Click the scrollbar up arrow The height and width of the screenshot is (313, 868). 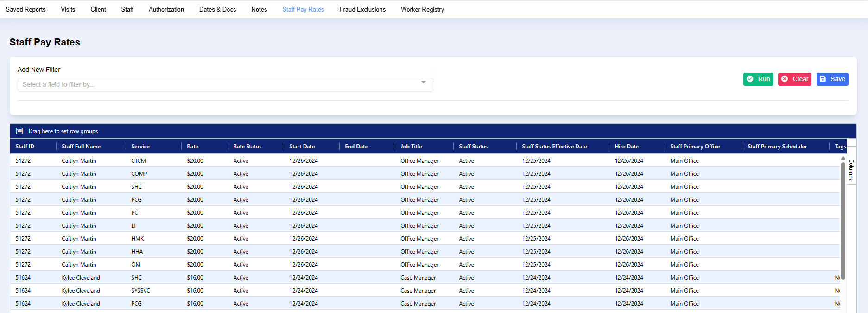tap(843, 158)
